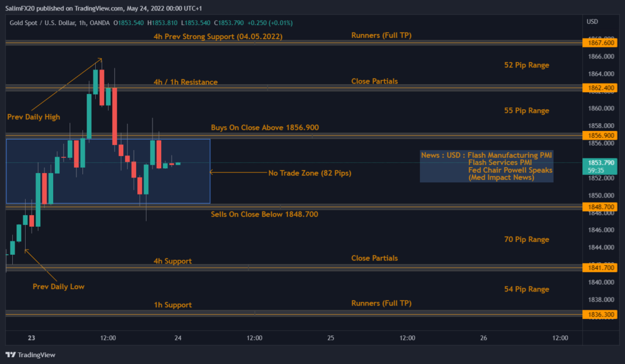Click the Sells On Close Below 1848.700 text

(264, 214)
